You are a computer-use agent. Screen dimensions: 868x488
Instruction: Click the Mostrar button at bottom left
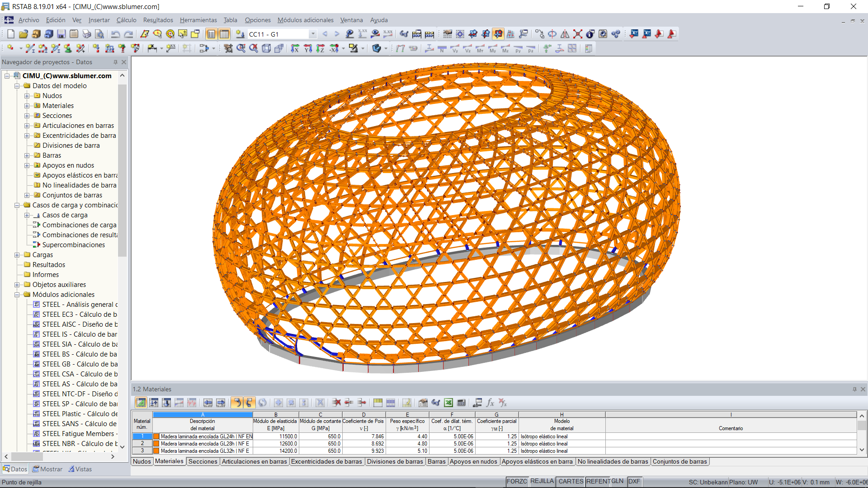point(47,469)
